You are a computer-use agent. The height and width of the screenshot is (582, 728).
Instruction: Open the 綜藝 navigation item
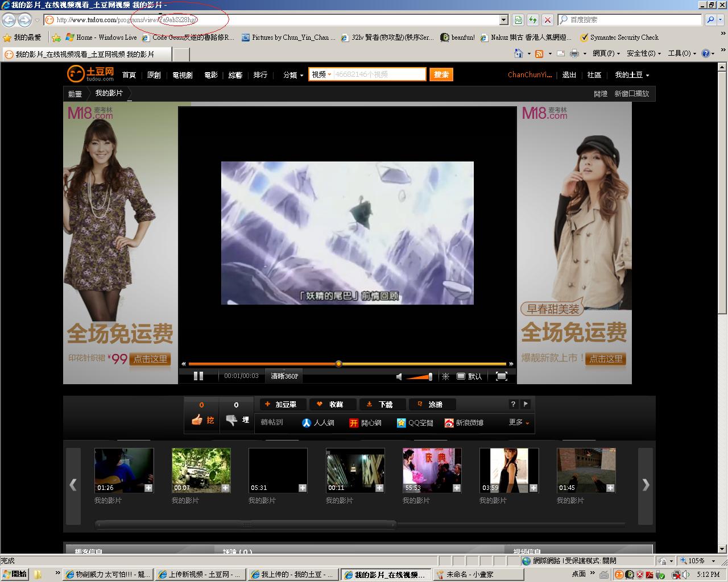click(x=235, y=75)
